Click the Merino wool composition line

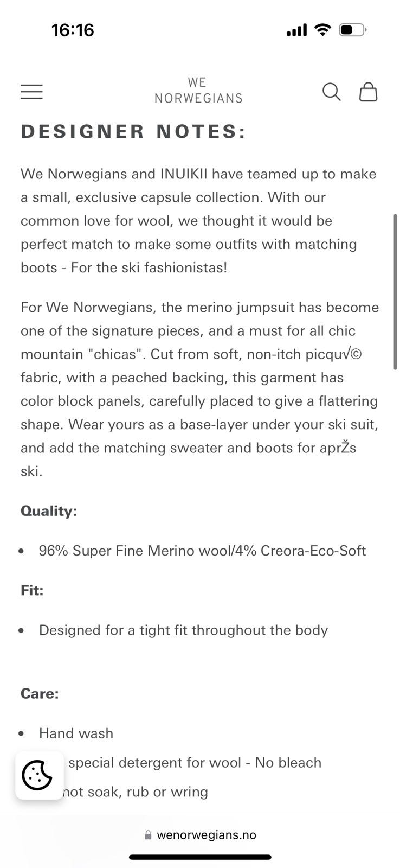(202, 551)
